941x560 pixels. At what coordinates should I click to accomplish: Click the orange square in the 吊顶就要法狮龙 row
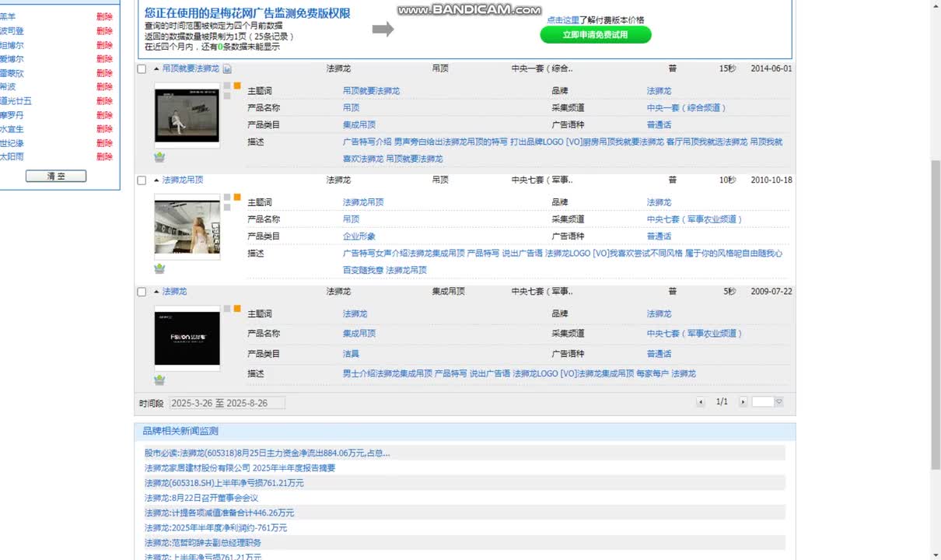pyautogui.click(x=237, y=86)
